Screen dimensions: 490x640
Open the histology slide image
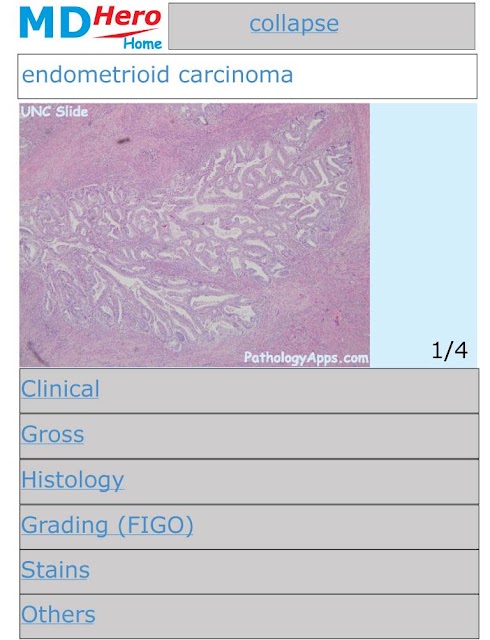click(x=194, y=235)
